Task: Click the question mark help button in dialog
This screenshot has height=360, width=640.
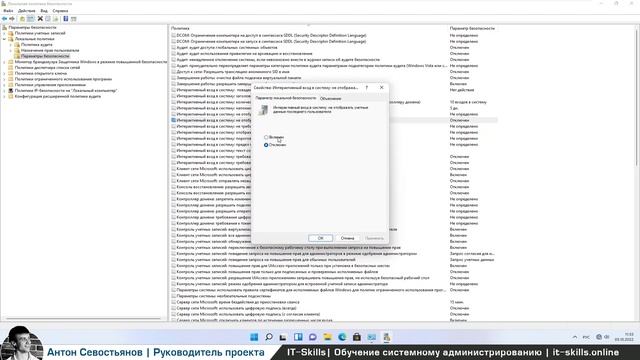Action: [367, 87]
